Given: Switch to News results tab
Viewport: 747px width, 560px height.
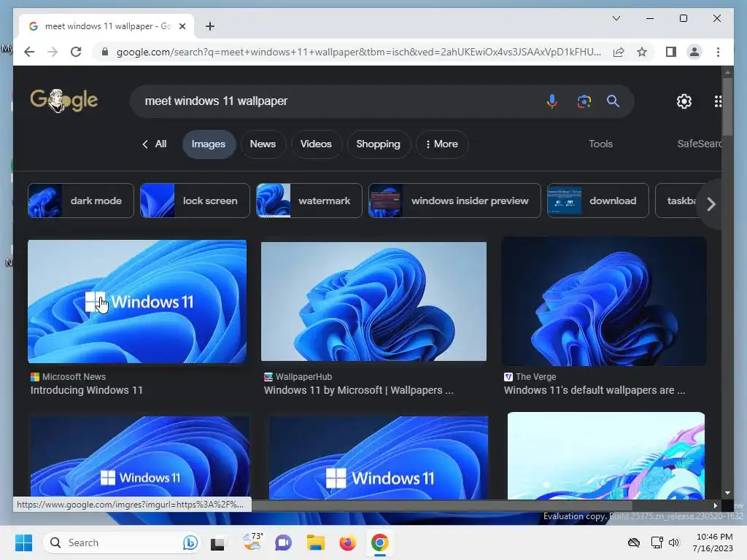Looking at the screenshot, I should point(263,144).
